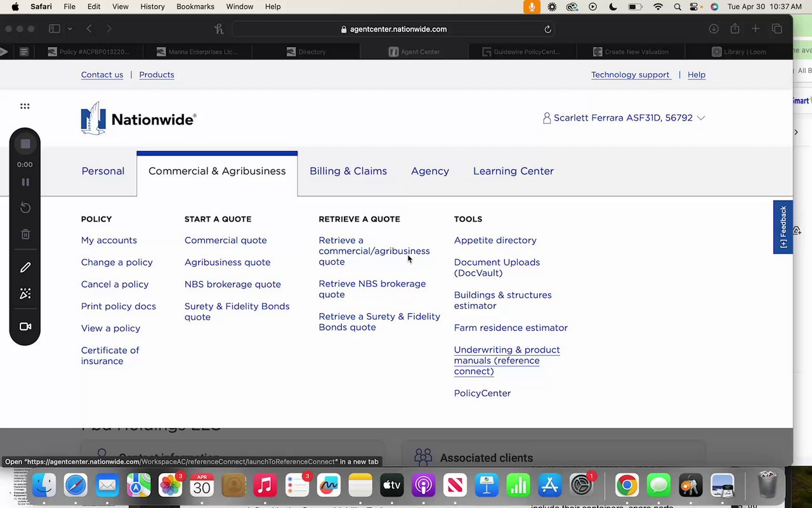
Task: Switch to Guidewire PolicyCenter tab
Action: pyautogui.click(x=522, y=52)
